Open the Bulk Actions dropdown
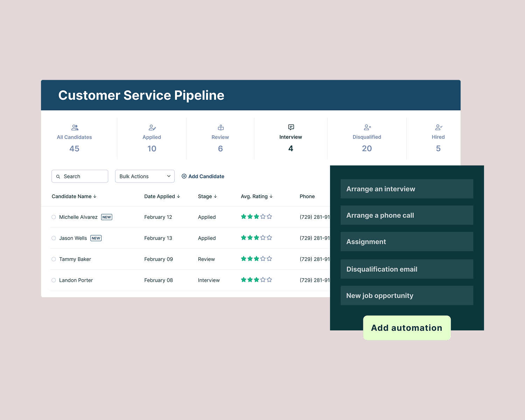Viewport: 525px width, 420px height. 145,176
